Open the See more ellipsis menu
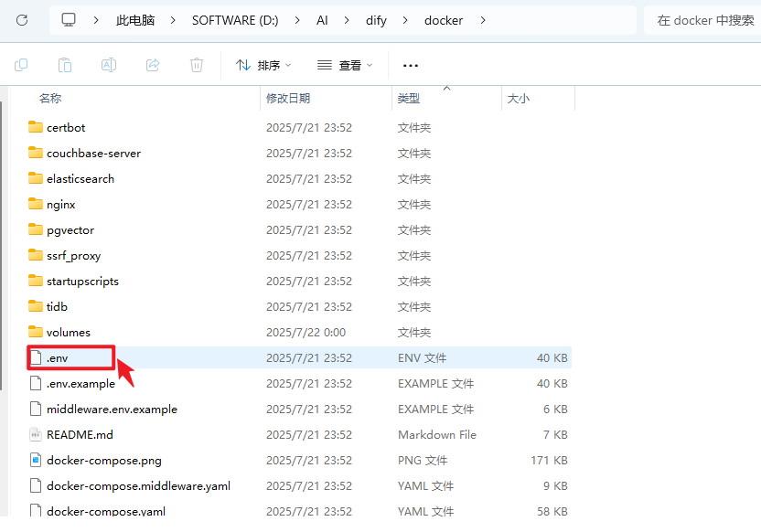 pos(410,65)
